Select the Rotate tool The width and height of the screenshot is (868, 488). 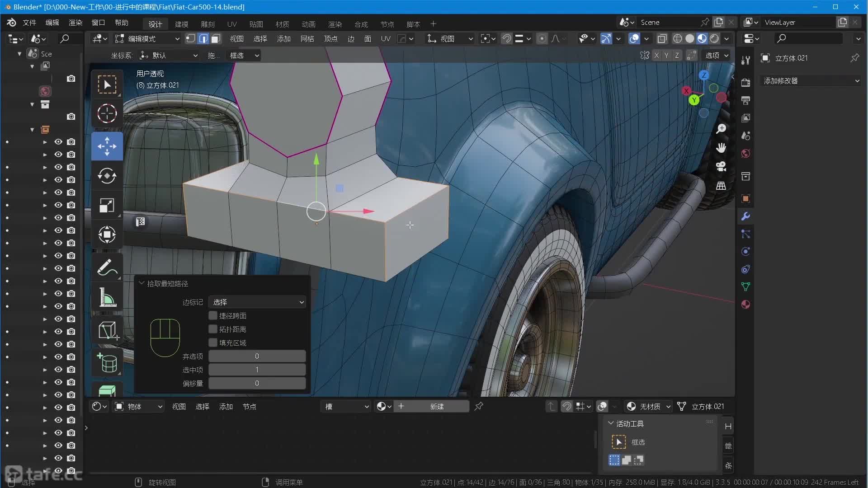pos(107,176)
